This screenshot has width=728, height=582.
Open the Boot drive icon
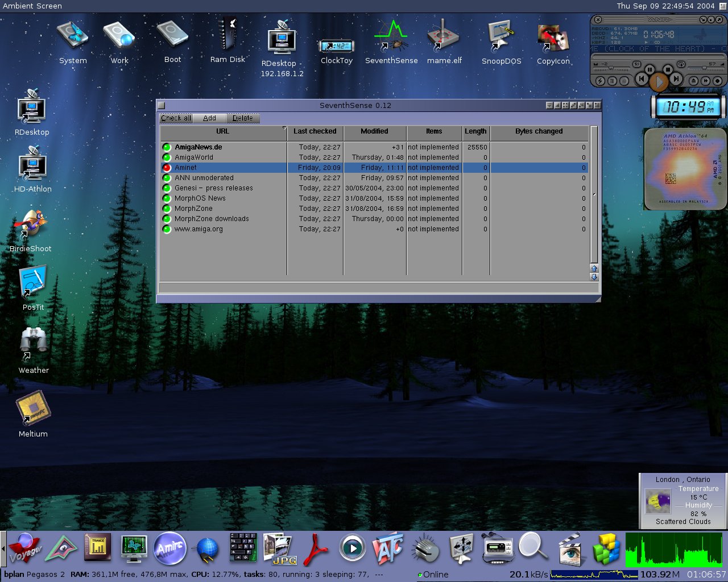click(x=172, y=41)
